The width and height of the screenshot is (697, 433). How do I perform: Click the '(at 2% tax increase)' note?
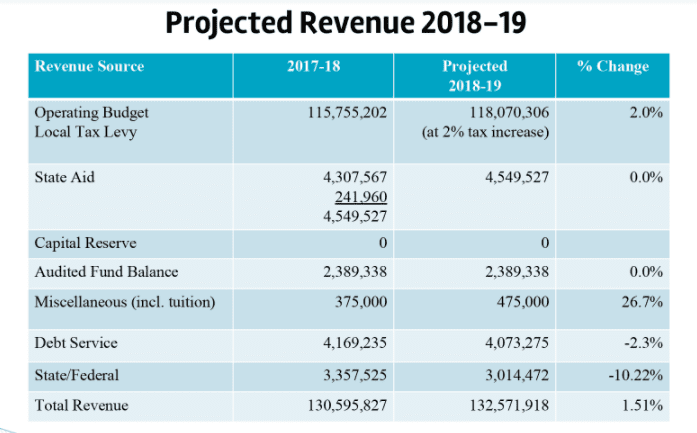tap(485, 132)
